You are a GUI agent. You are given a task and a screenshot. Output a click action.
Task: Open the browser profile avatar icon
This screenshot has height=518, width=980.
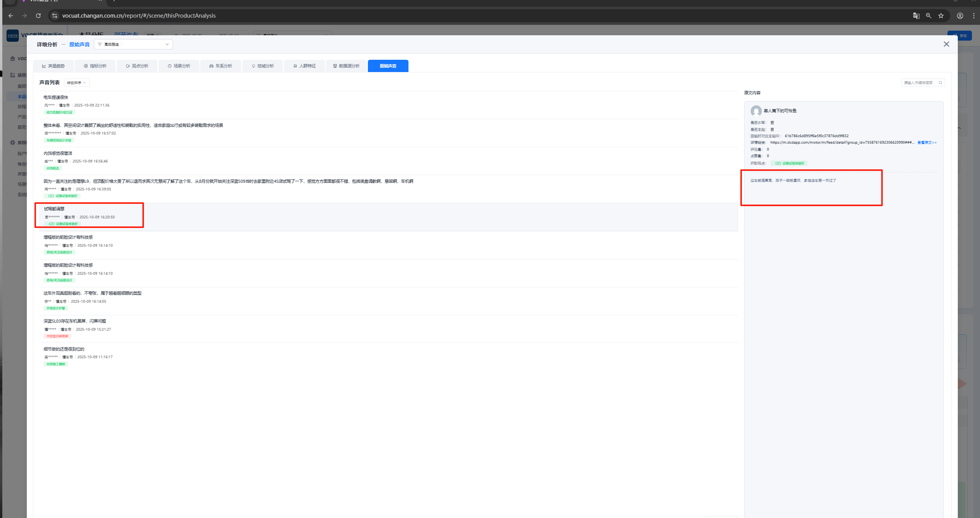[960, 16]
